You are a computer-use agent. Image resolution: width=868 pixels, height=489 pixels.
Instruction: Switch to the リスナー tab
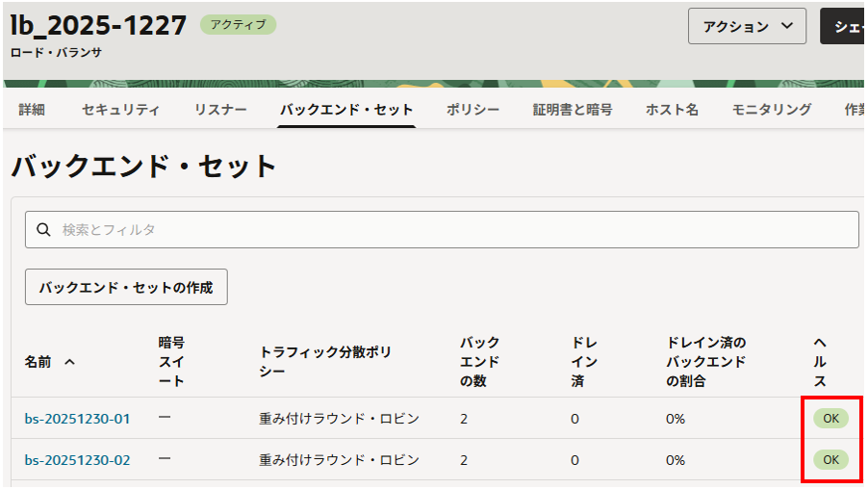(220, 110)
